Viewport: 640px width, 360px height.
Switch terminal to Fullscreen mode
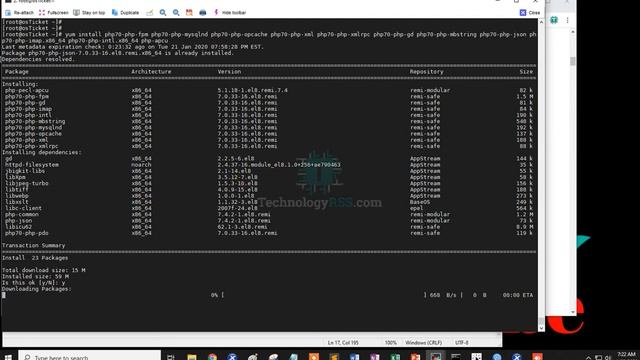[53, 13]
